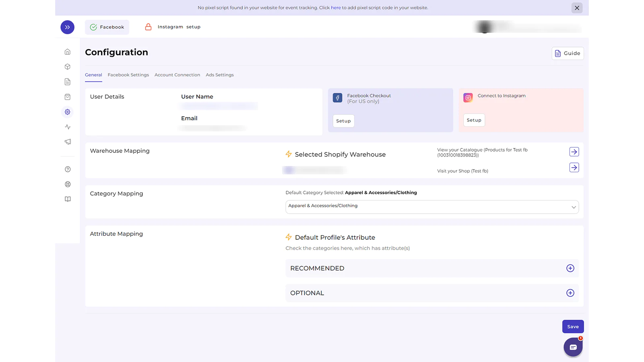Dismiss the pixel script notification banner
Viewport: 644px width, 362px height.
pos(577,8)
